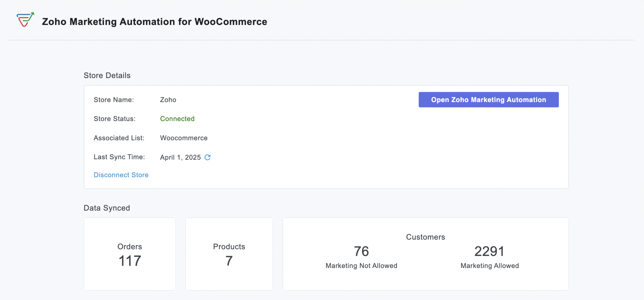Click the Marketing Not Allowed label
The width and height of the screenshot is (644, 300).
[x=361, y=265]
